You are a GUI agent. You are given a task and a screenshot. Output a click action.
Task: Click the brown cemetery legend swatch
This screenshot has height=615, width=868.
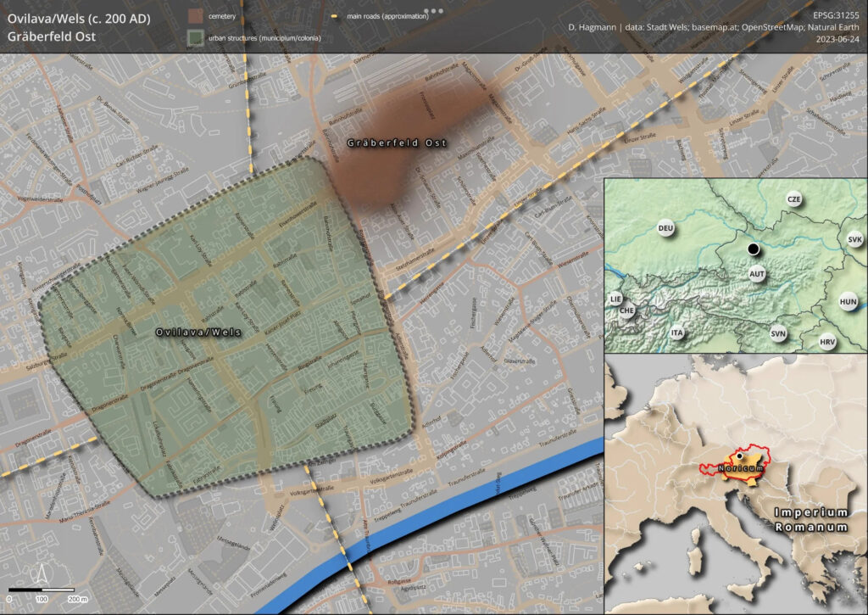click(196, 16)
